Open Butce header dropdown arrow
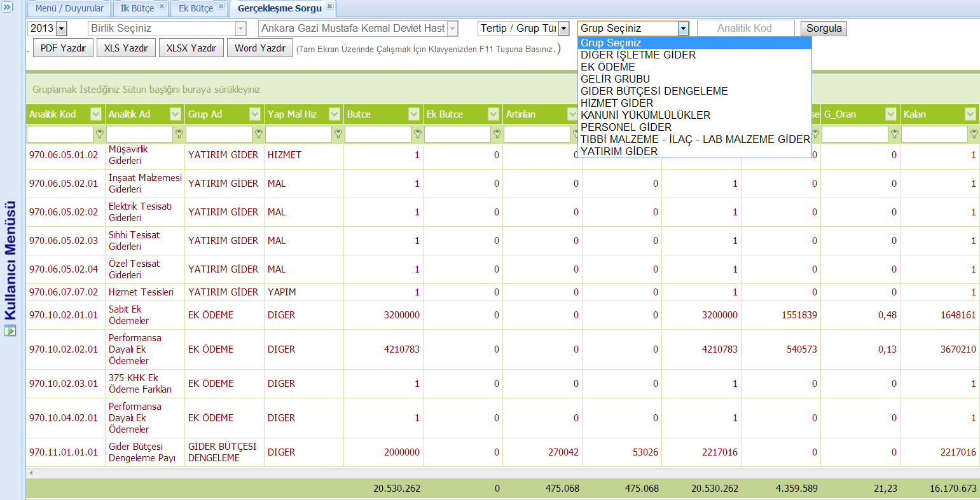Image resolution: width=980 pixels, height=500 pixels. 414,114
